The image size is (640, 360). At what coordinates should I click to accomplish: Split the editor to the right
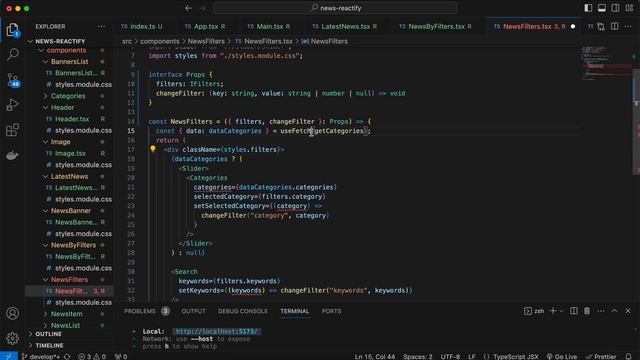point(615,27)
